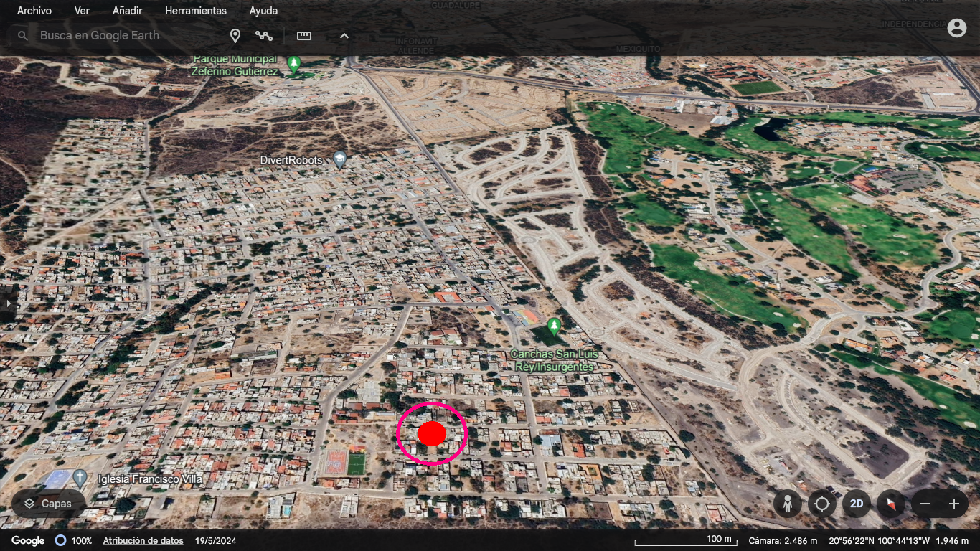Open the Archivo menu

[34, 11]
